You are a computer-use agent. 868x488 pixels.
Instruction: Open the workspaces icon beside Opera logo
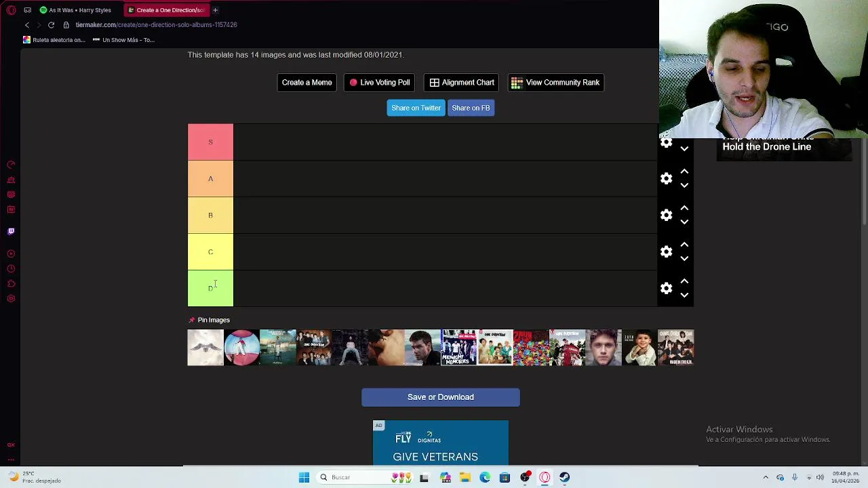click(x=27, y=10)
